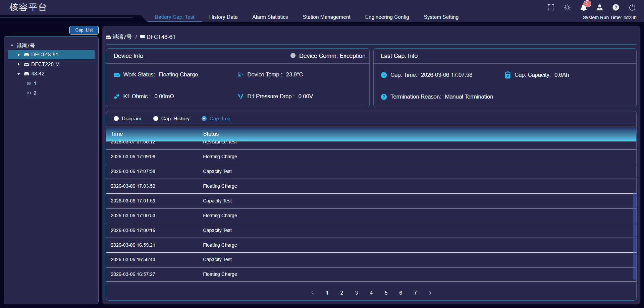Click the Cap. List button
The width and height of the screenshot is (644, 308).
click(x=84, y=30)
